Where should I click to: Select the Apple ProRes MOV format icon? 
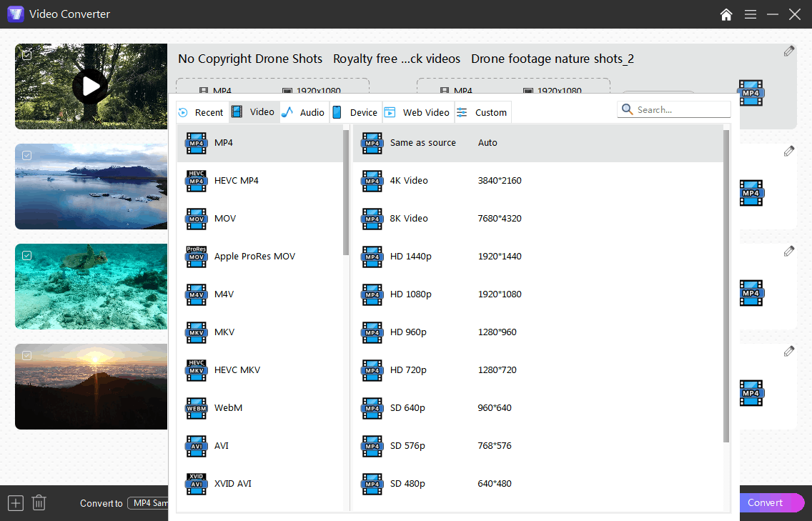197,257
